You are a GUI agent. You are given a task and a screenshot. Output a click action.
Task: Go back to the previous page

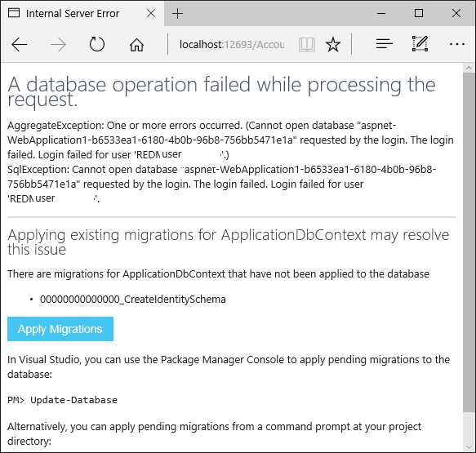point(20,45)
